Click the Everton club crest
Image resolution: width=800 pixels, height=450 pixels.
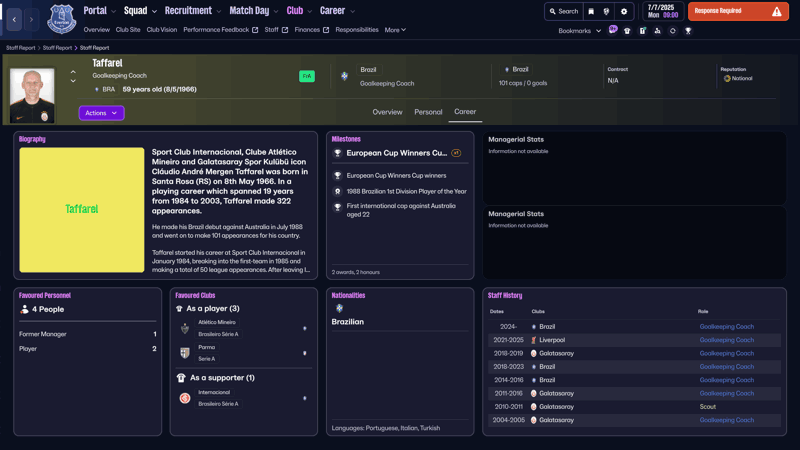[62, 19]
